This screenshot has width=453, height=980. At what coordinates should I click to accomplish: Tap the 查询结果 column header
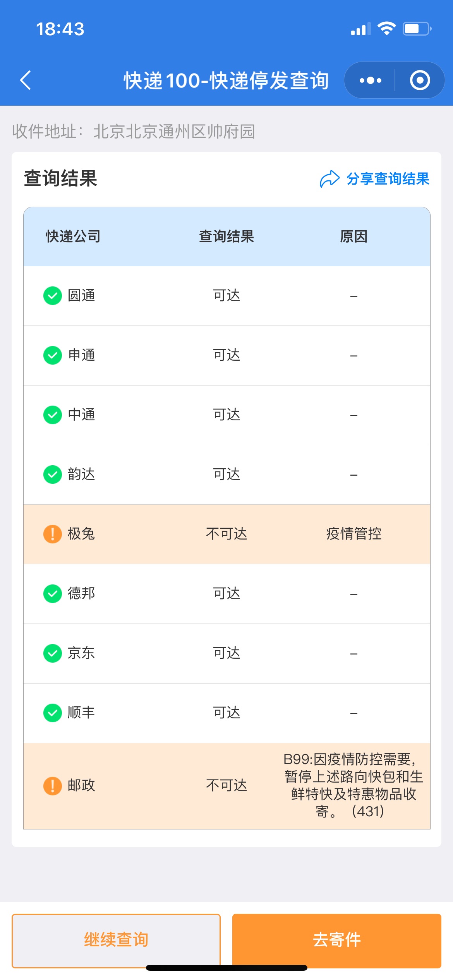click(226, 236)
